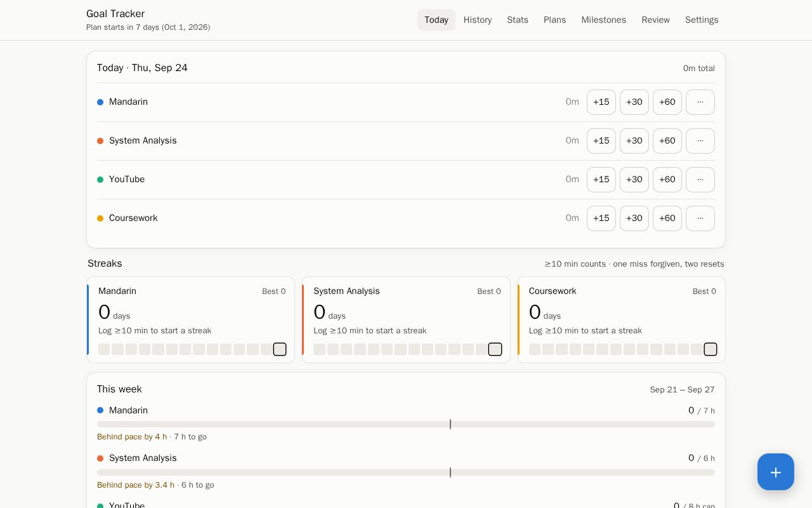Viewport: 812px width, 508px height.
Task: Click the streak rule note about misses
Action: point(634,264)
